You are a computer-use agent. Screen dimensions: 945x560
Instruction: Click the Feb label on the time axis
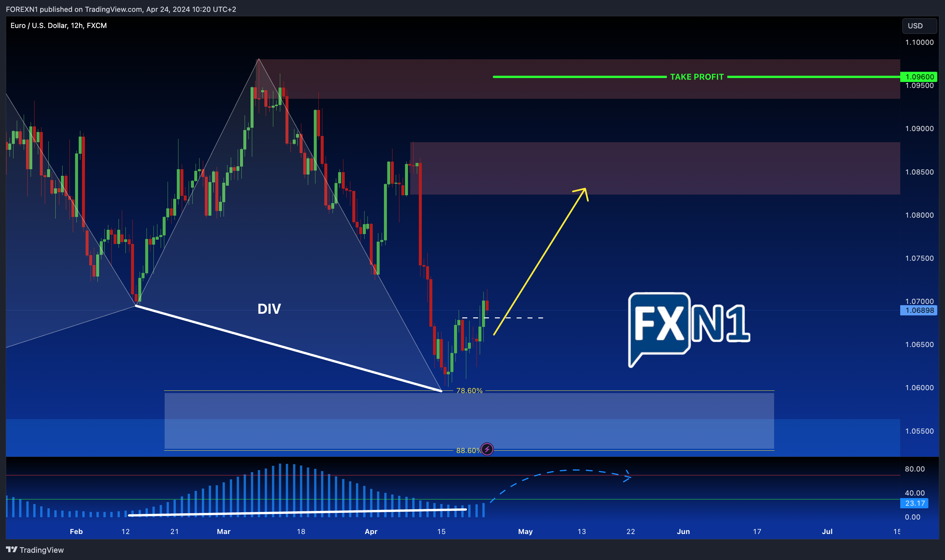76,531
